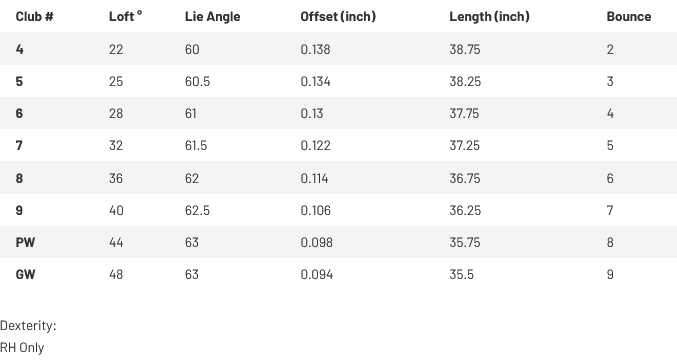The width and height of the screenshot is (677, 362).
Task: Select the club 4 row label
Action: click(x=19, y=49)
